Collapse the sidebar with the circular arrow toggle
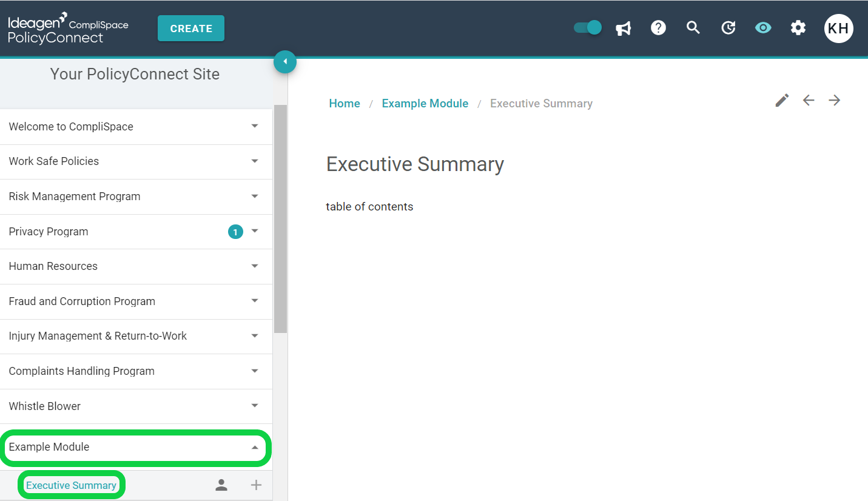 (x=285, y=61)
